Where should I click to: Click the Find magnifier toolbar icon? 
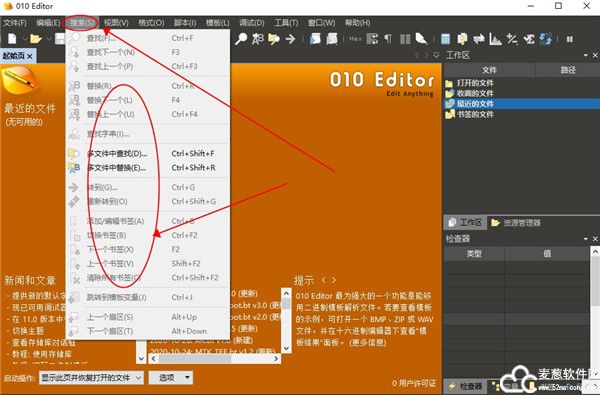point(241,39)
